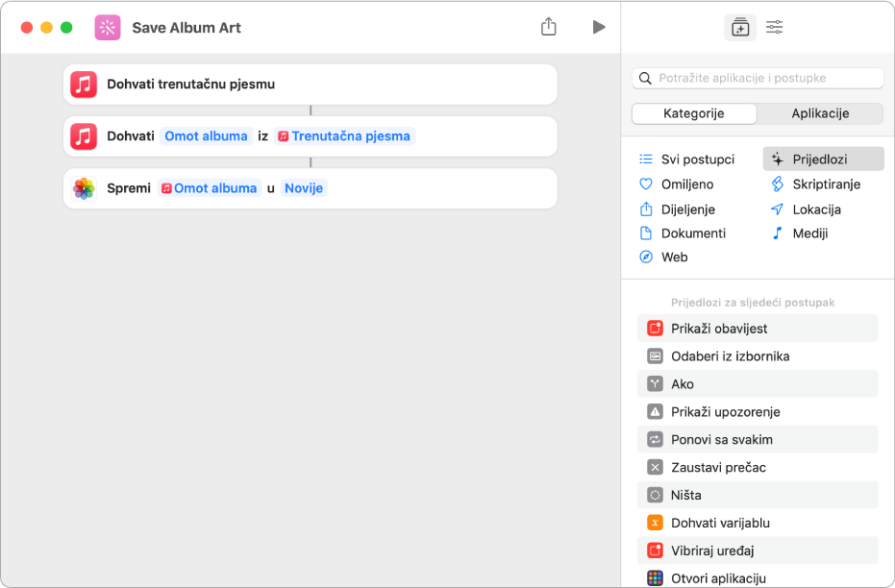Select the Omiljeno category

tap(686, 184)
